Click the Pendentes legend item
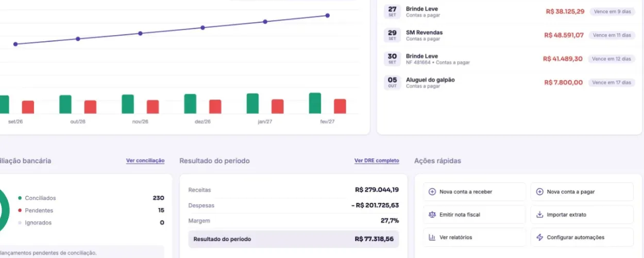 pyautogui.click(x=36, y=211)
